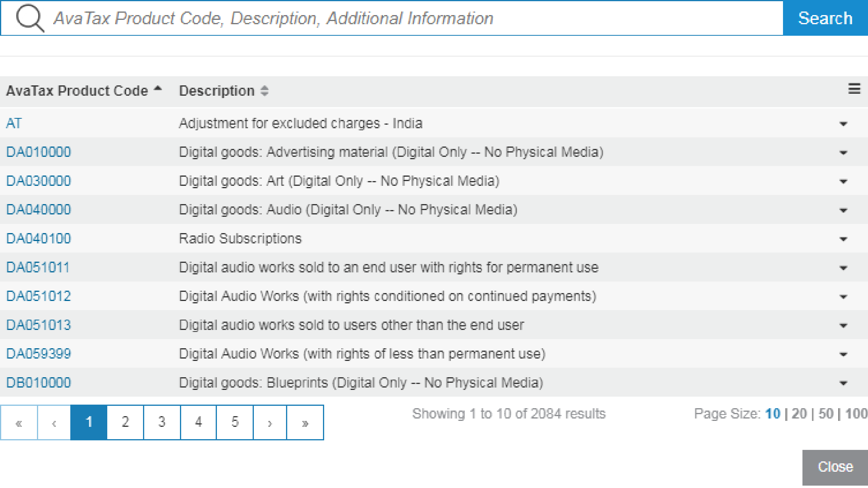Open the DA040100 product code link
The width and height of the screenshot is (868, 488).
pos(39,239)
